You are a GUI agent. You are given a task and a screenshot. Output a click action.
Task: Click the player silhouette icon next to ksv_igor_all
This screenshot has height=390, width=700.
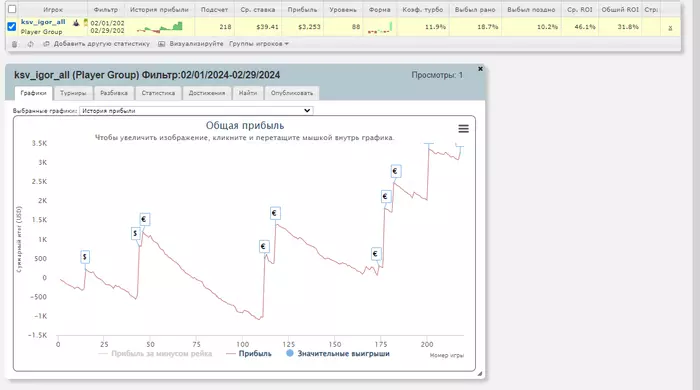tap(76, 22)
